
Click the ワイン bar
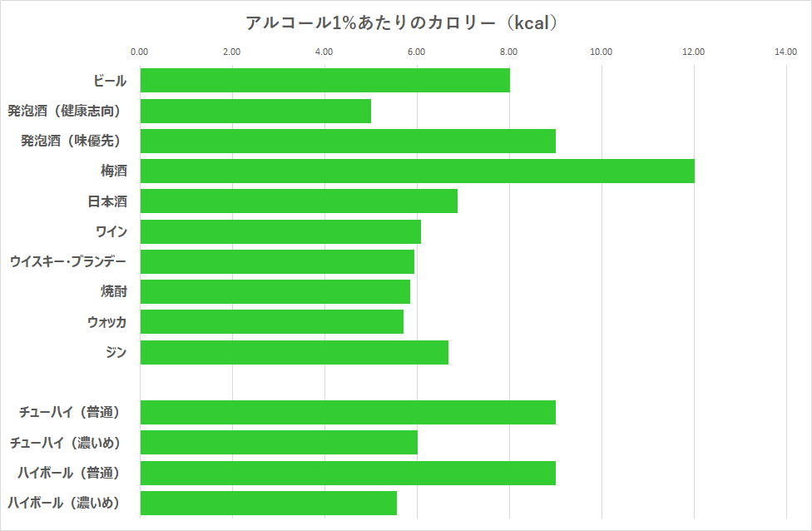click(280, 231)
